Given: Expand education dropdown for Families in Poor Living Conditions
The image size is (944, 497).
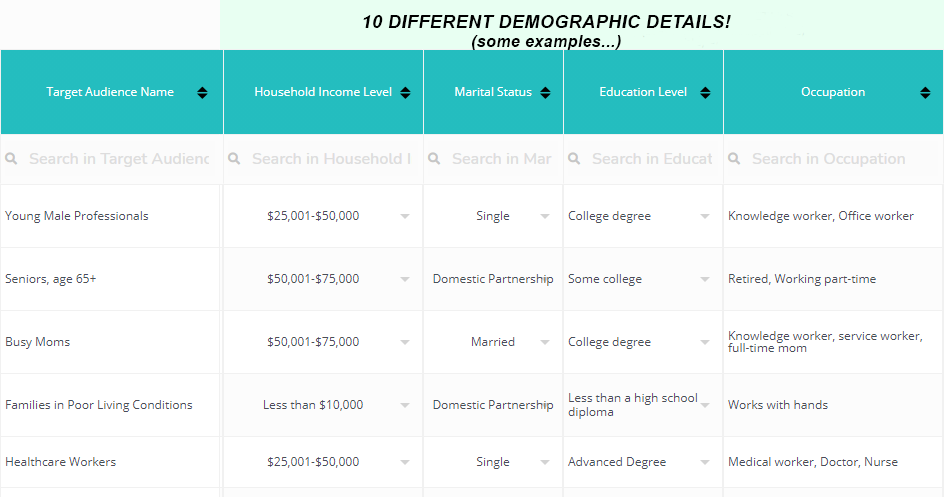Looking at the screenshot, I should (x=704, y=406).
